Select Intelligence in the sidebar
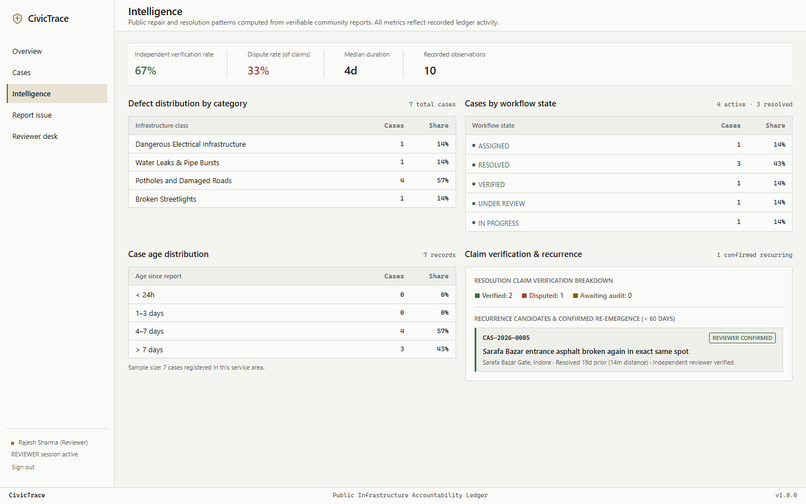The image size is (806, 504). (x=57, y=94)
